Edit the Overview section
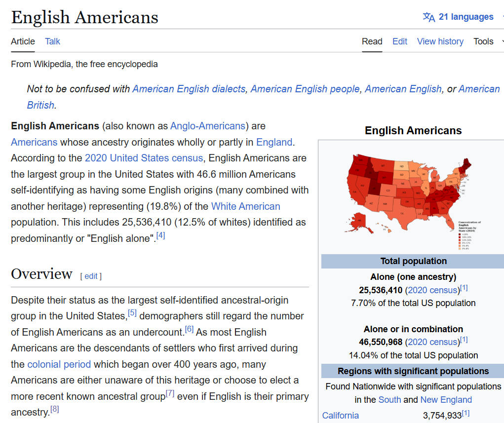This screenshot has width=504, height=423. [91, 276]
